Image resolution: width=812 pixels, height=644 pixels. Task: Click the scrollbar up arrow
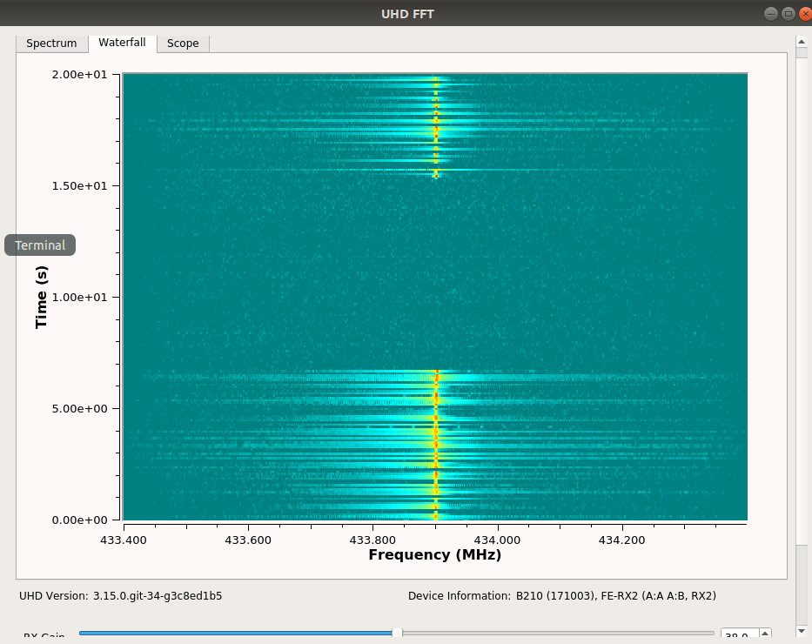(x=802, y=40)
